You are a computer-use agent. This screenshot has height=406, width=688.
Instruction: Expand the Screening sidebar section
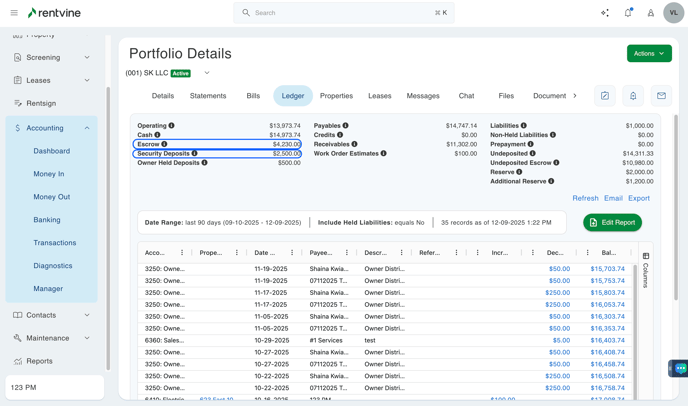87,58
